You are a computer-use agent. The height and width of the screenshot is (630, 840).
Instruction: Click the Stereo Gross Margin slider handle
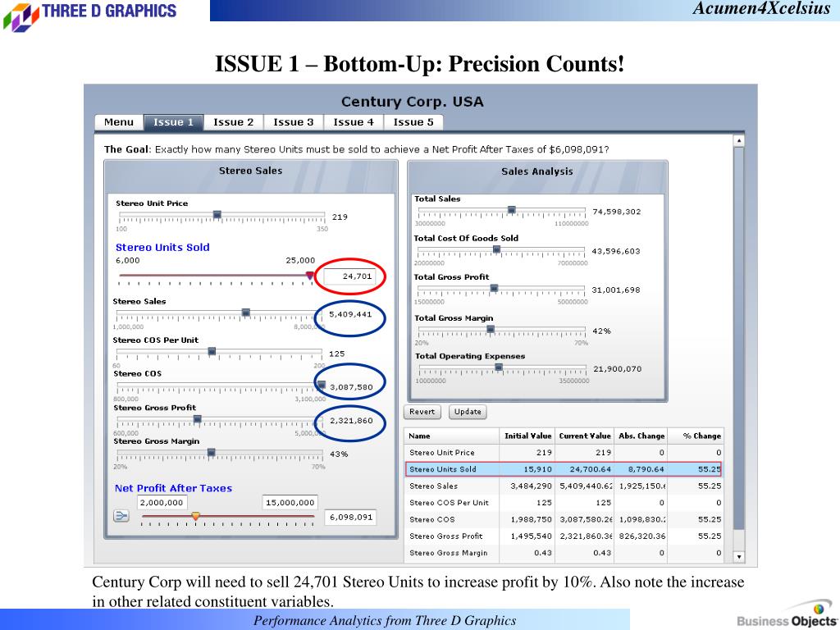[211, 453]
